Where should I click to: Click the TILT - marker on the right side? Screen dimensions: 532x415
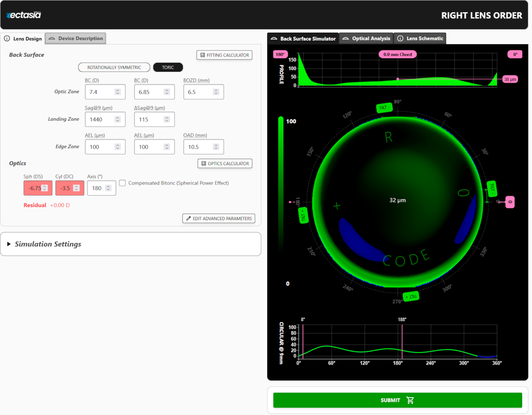492,189
